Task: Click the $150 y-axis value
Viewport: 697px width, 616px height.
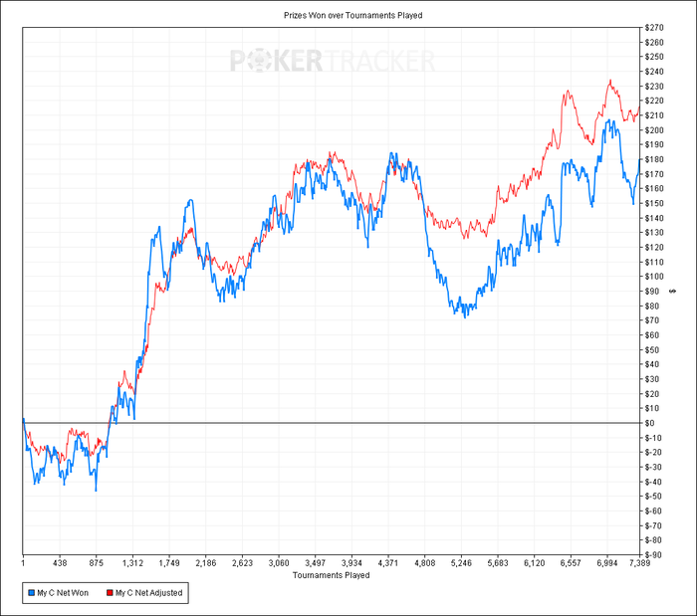Action: click(654, 203)
